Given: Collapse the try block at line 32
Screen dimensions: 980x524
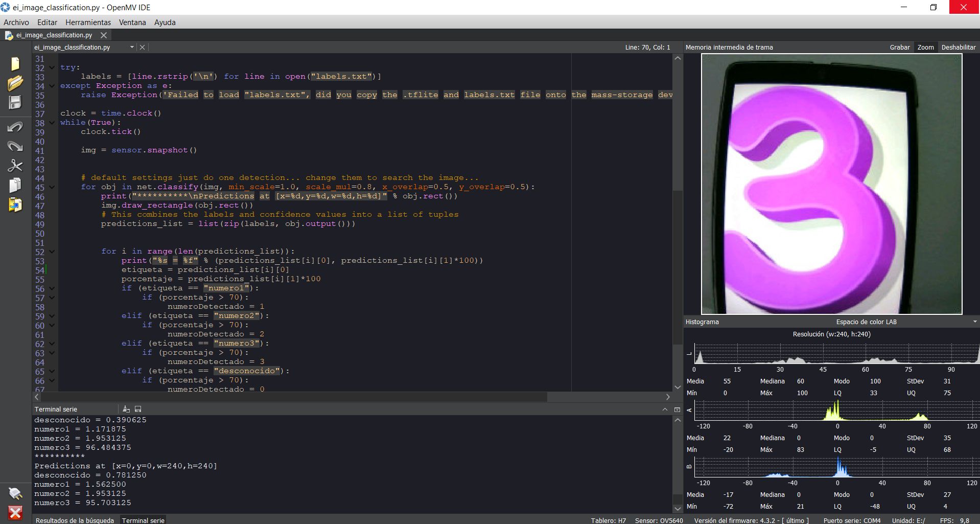Looking at the screenshot, I should pos(52,67).
